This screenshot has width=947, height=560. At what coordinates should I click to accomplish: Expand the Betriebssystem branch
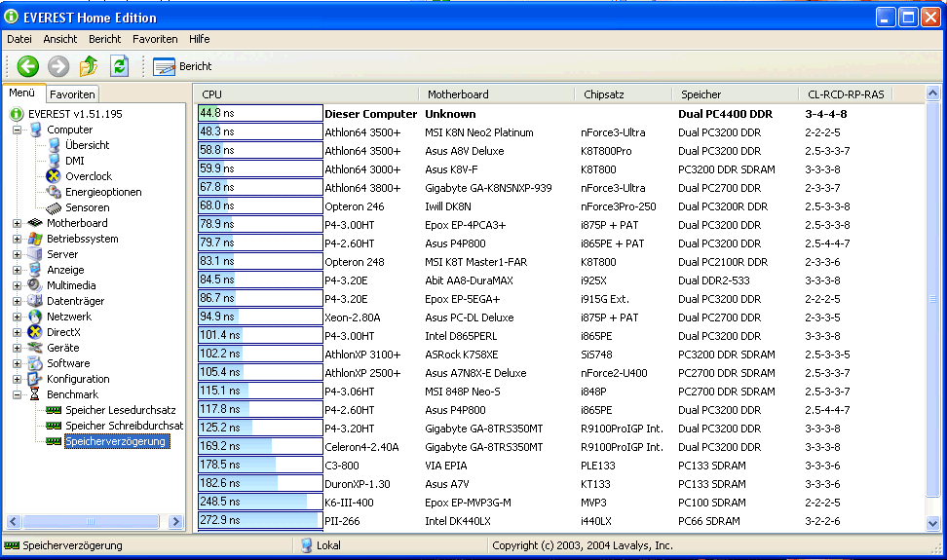pyautogui.click(x=17, y=239)
